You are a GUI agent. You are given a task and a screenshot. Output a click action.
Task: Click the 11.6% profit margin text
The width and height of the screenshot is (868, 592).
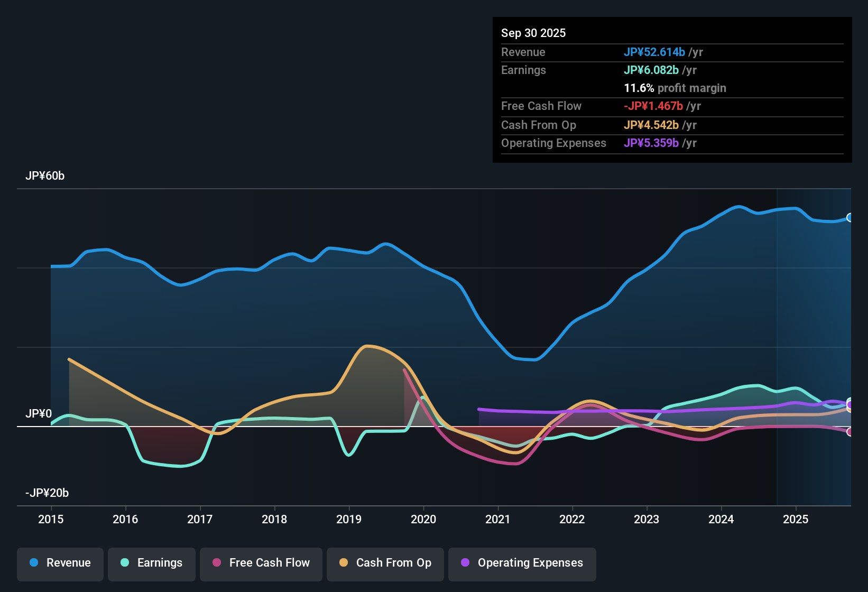click(675, 88)
